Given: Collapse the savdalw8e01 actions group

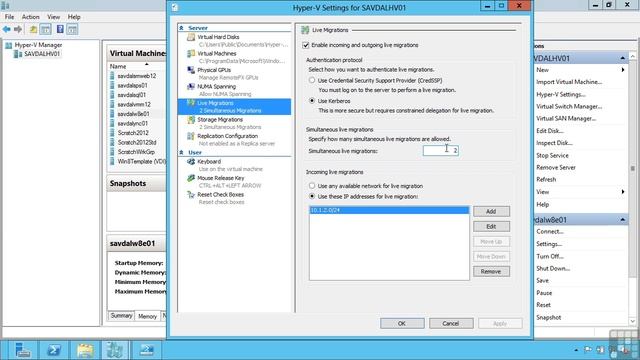Looking at the screenshot, I should [x=622, y=220].
